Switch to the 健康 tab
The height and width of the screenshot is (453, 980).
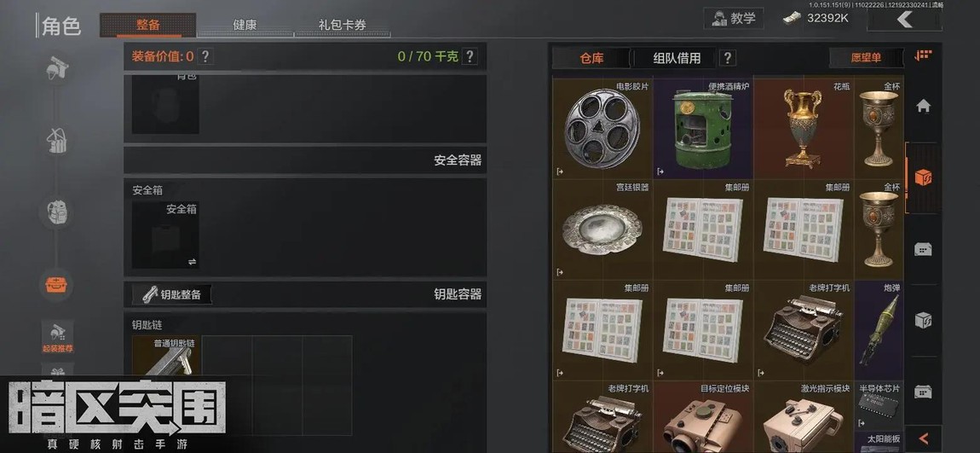[245, 25]
